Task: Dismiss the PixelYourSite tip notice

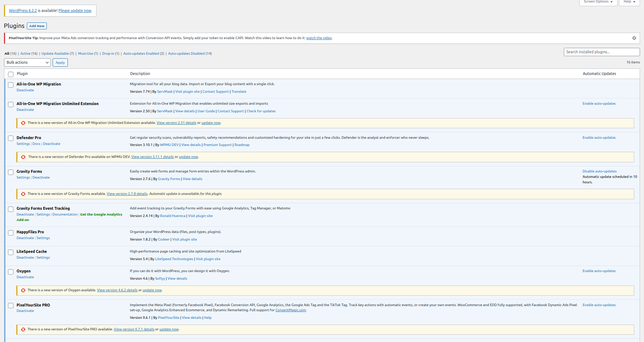Action: pyautogui.click(x=634, y=38)
